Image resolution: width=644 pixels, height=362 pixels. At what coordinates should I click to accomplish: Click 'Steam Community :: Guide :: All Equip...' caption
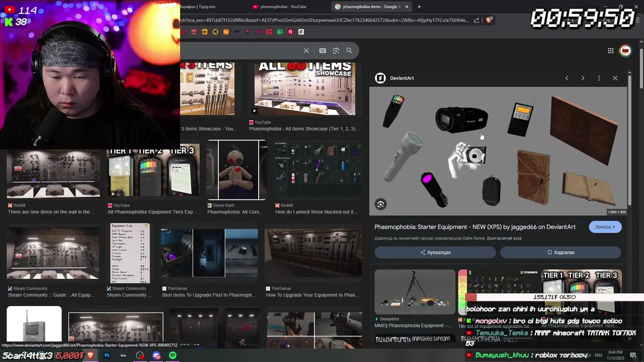coord(51,295)
